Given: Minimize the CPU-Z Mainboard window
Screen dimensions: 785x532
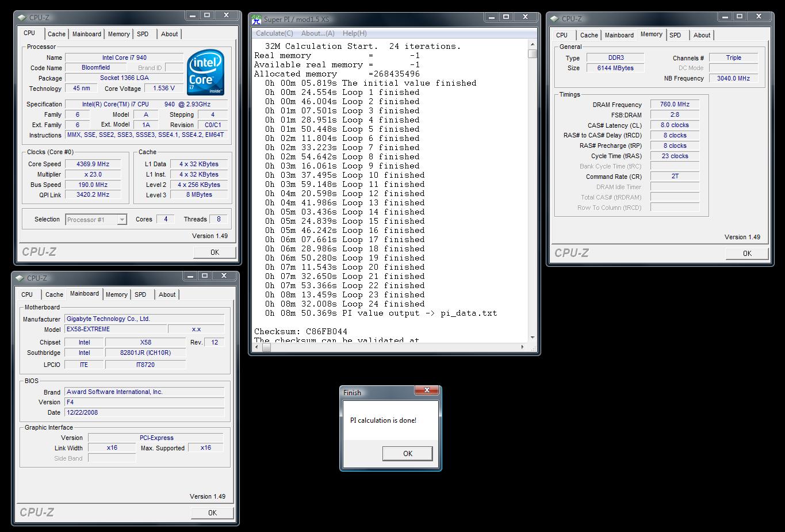Looking at the screenshot, I should click(190, 276).
